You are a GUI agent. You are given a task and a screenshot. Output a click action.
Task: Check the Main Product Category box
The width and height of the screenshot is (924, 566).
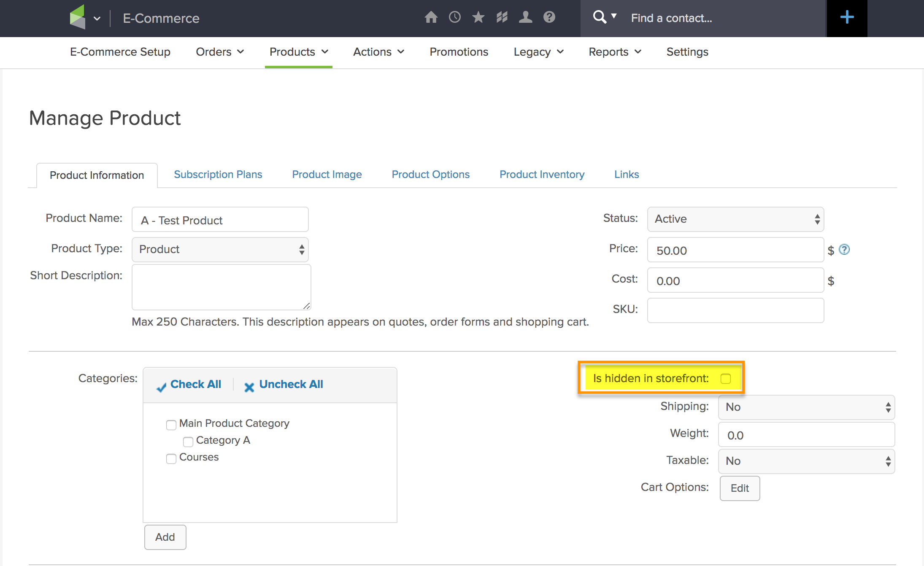171,425
